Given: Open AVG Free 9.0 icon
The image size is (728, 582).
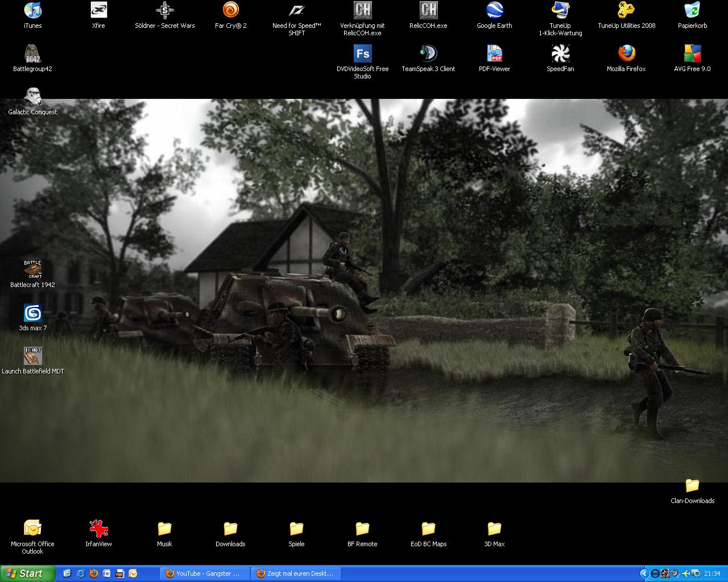Looking at the screenshot, I should [692, 59].
